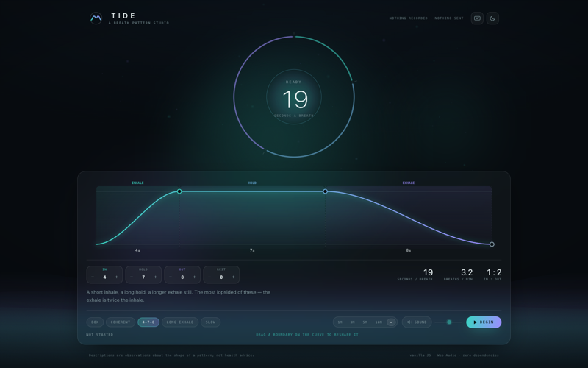
Task: Click the HOLD value 7 field
Action: coord(143,277)
